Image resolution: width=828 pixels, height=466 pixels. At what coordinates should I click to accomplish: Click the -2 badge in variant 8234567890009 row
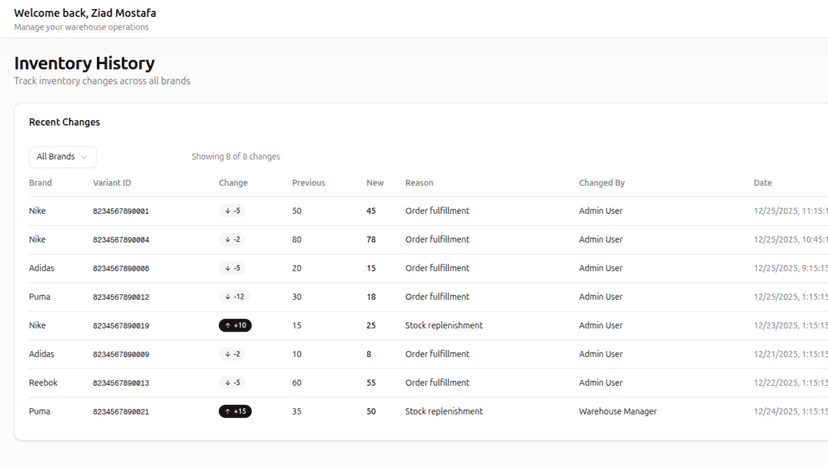coord(232,354)
